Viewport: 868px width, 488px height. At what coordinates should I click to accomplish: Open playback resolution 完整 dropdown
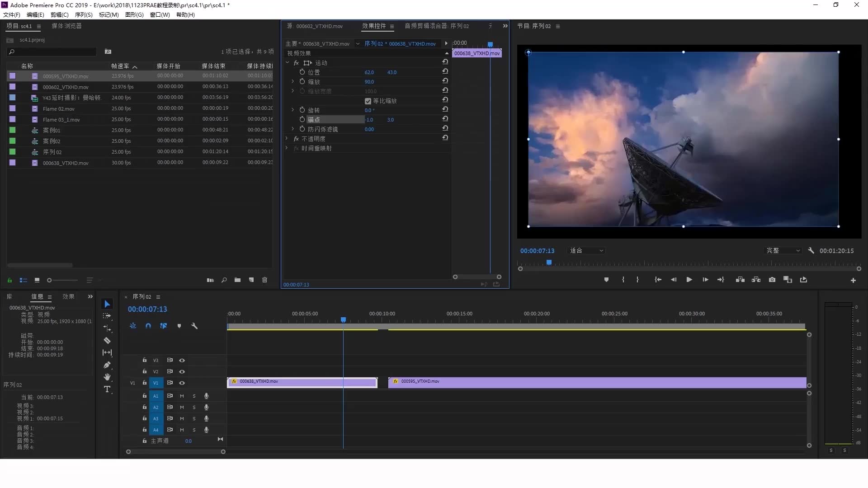click(x=783, y=251)
